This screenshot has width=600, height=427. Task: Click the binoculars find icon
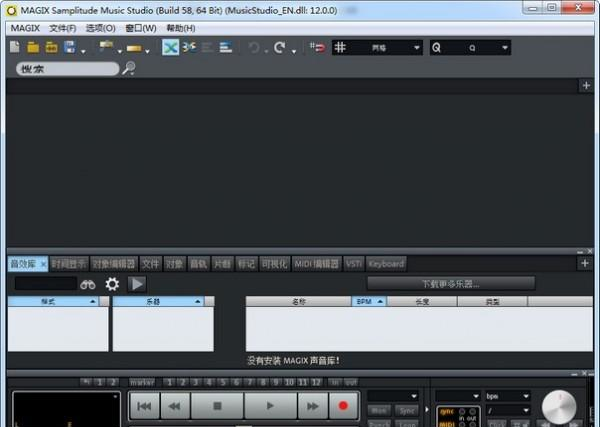click(x=88, y=284)
